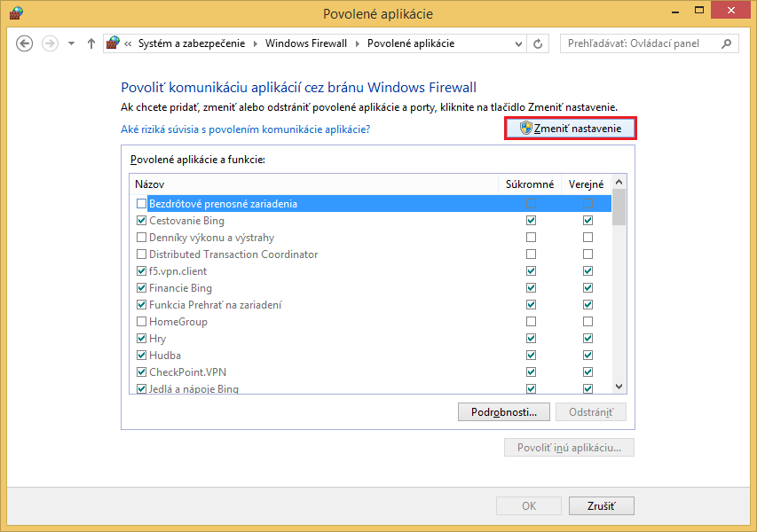Screen dimensions: 757x532
Task: Click the firewall icon in address bar
Action: click(x=113, y=43)
